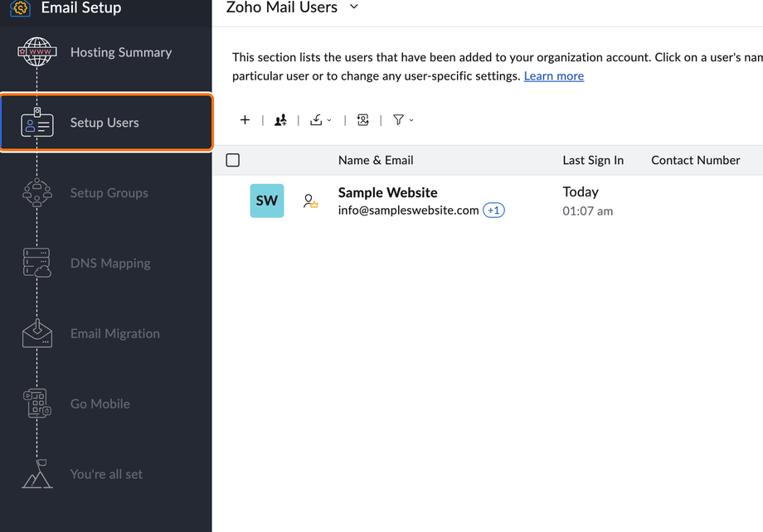Open the filter dropdown arrow
Viewport: 763px width, 532px height.
(411, 120)
